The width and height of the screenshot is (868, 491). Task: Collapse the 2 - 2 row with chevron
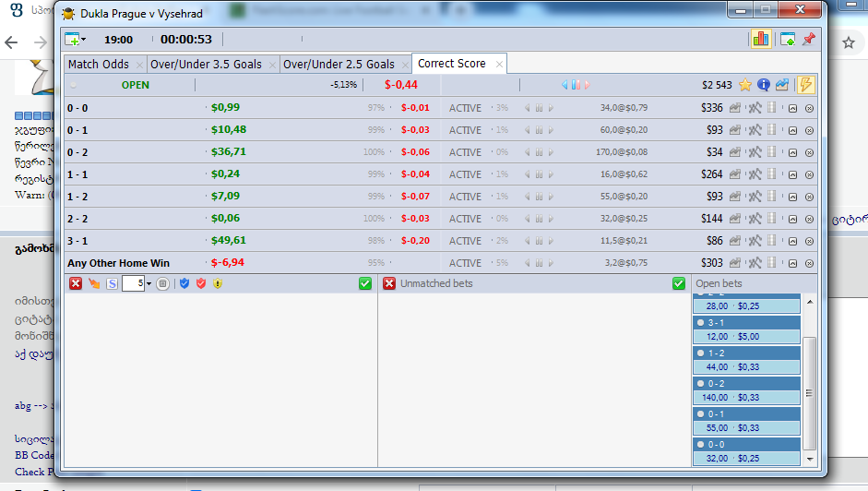point(792,220)
